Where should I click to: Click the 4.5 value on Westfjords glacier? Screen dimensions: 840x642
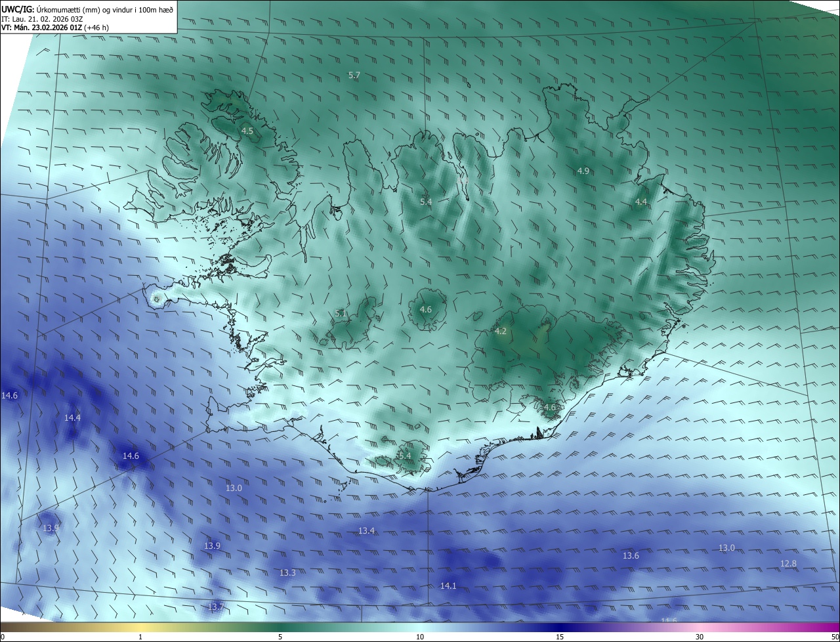247,131
